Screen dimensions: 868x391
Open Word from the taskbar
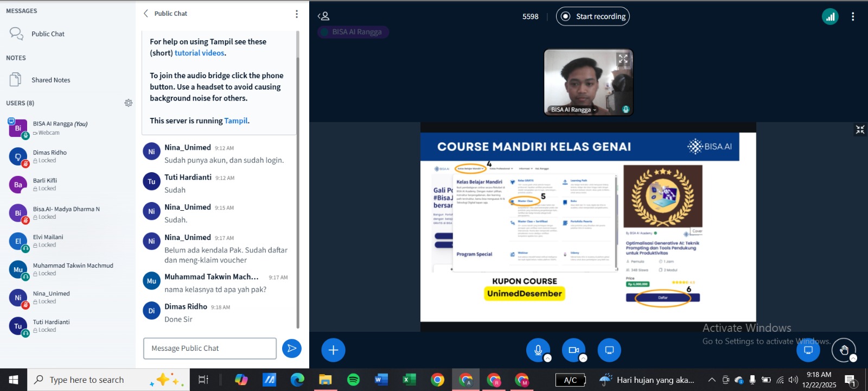tap(381, 380)
